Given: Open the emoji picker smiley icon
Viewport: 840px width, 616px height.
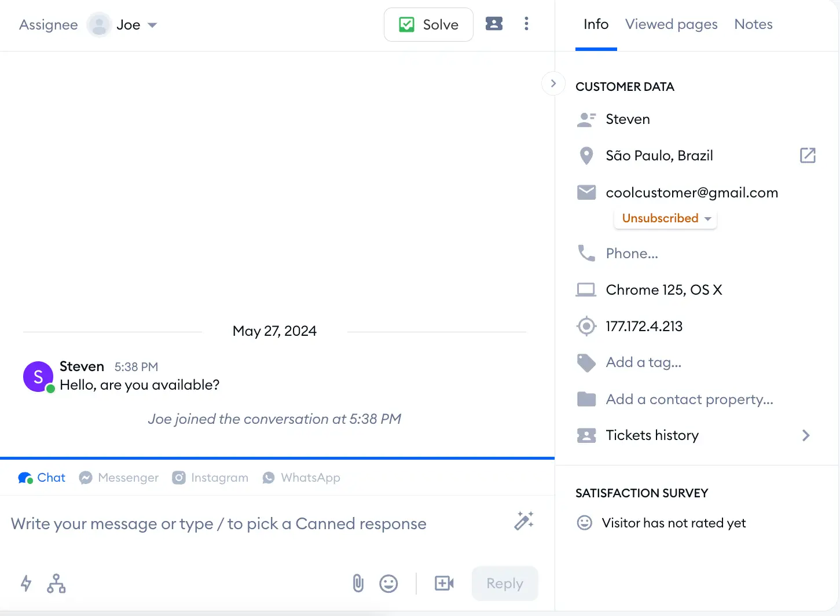Looking at the screenshot, I should pyautogui.click(x=388, y=584).
